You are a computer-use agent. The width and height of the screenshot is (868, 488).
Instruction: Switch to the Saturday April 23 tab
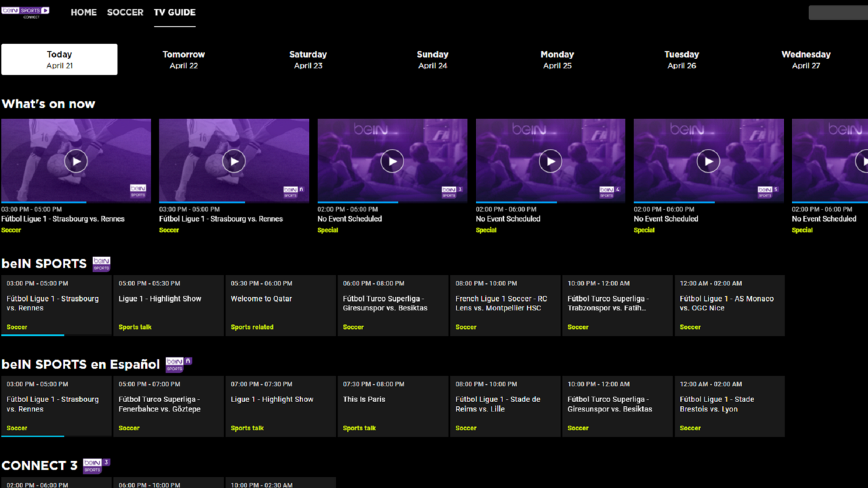pyautogui.click(x=308, y=59)
